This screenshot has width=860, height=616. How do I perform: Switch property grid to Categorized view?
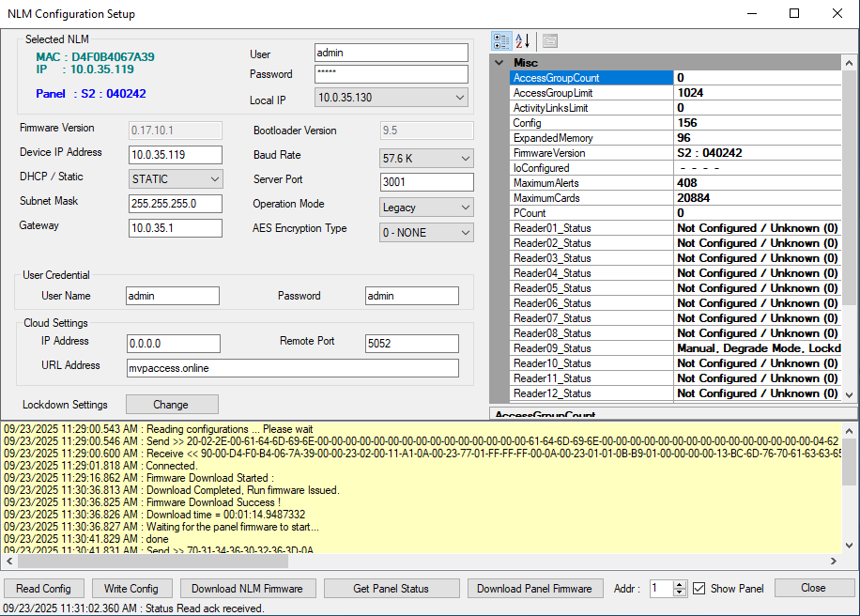point(501,41)
